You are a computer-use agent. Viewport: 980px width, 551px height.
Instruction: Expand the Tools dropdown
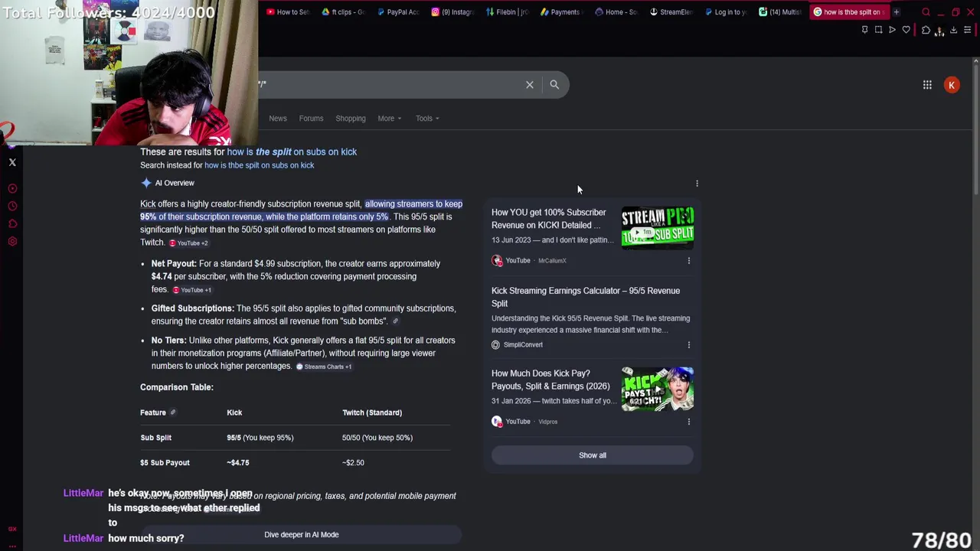click(x=427, y=119)
